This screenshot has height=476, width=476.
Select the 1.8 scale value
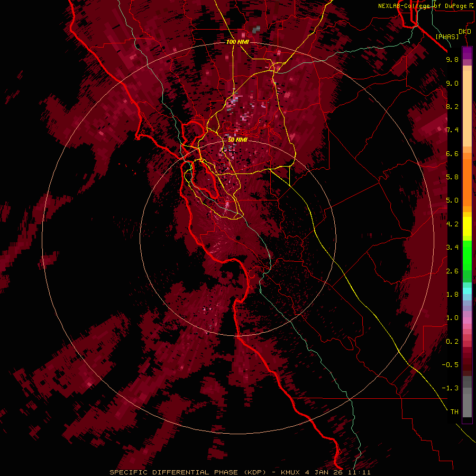(452, 295)
